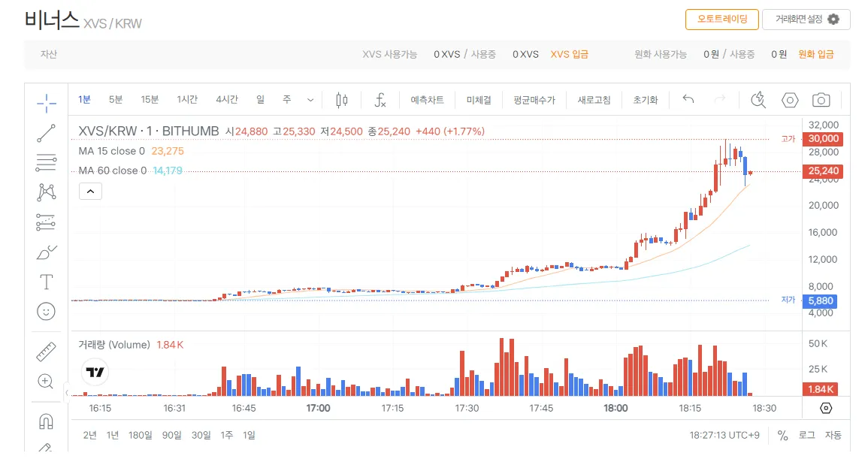Change candlestick chart style icon

click(342, 100)
